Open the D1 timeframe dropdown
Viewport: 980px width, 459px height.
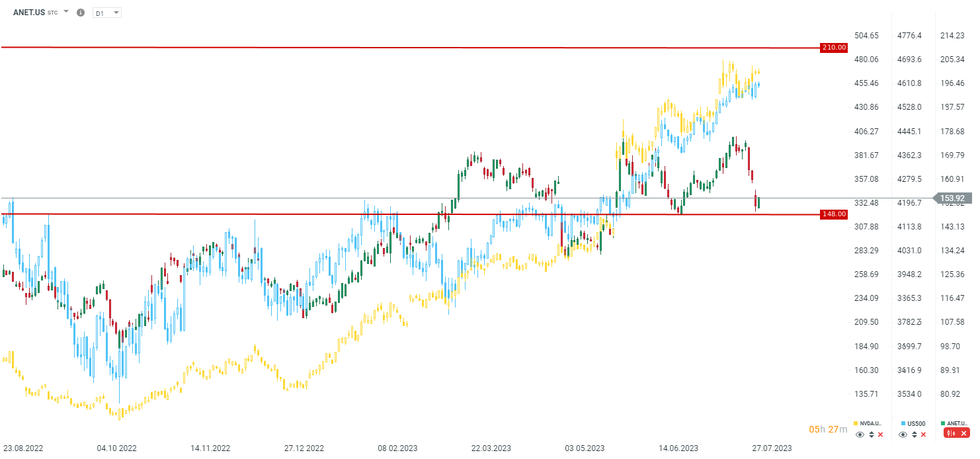point(107,13)
